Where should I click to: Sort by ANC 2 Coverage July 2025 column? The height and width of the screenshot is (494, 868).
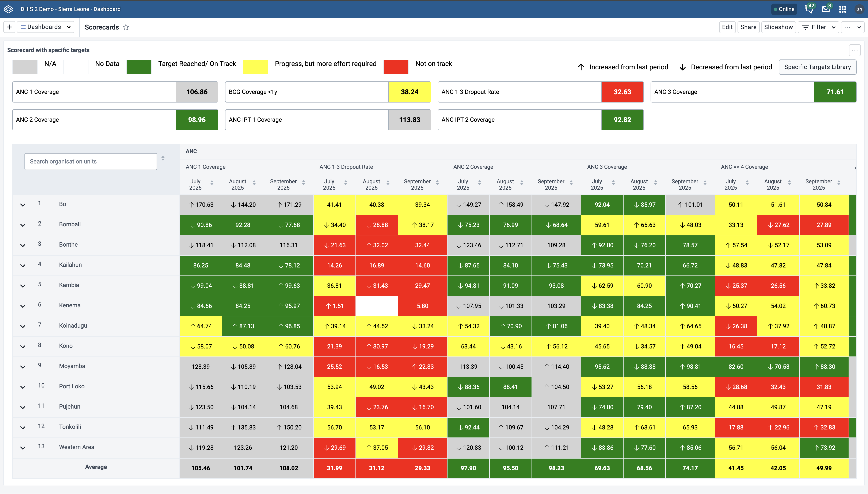click(479, 183)
